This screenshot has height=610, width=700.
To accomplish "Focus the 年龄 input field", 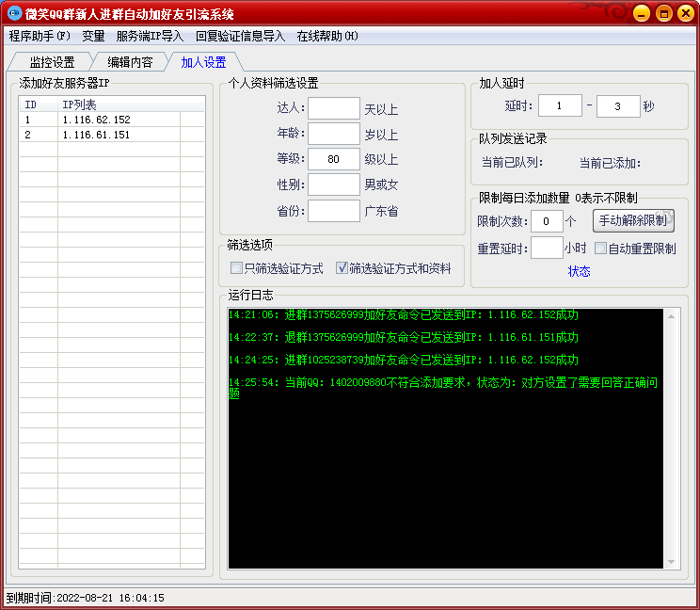I will [x=334, y=134].
